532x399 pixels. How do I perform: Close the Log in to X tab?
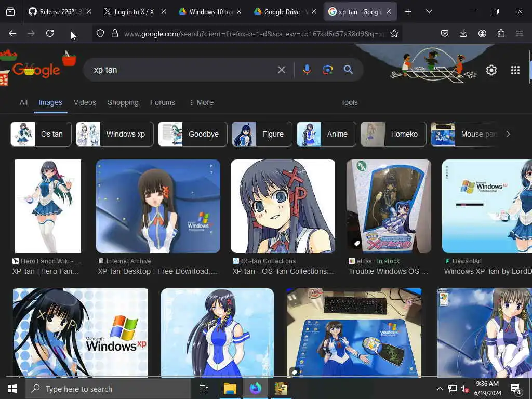coord(164,11)
